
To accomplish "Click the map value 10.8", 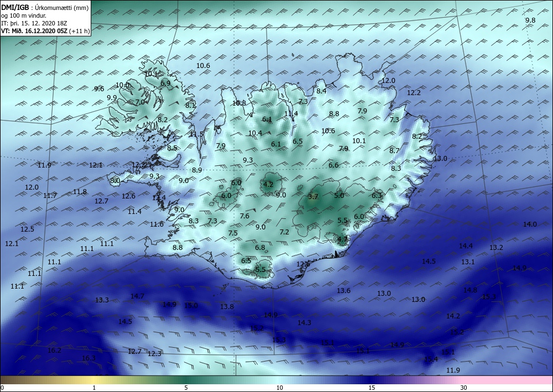I will coord(239,103).
